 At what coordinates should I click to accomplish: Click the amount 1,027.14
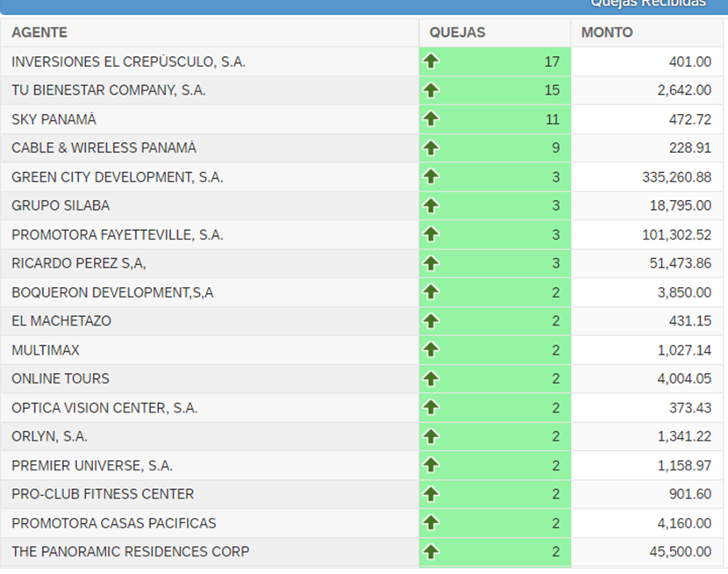[x=684, y=350]
